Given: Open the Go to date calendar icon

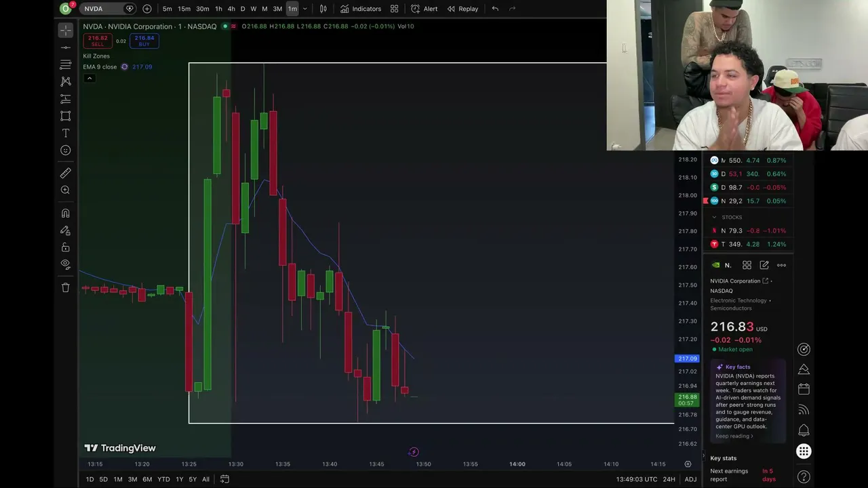Looking at the screenshot, I should (224, 479).
